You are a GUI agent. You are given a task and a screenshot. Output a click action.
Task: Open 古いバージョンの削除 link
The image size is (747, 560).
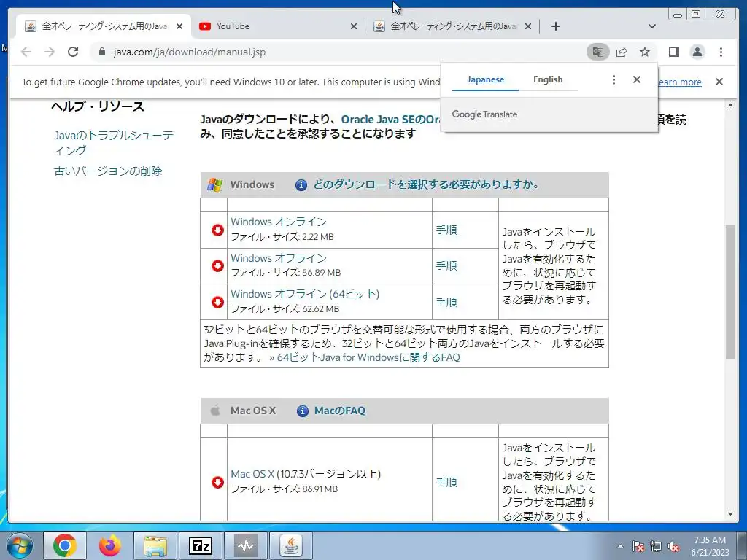[108, 171]
